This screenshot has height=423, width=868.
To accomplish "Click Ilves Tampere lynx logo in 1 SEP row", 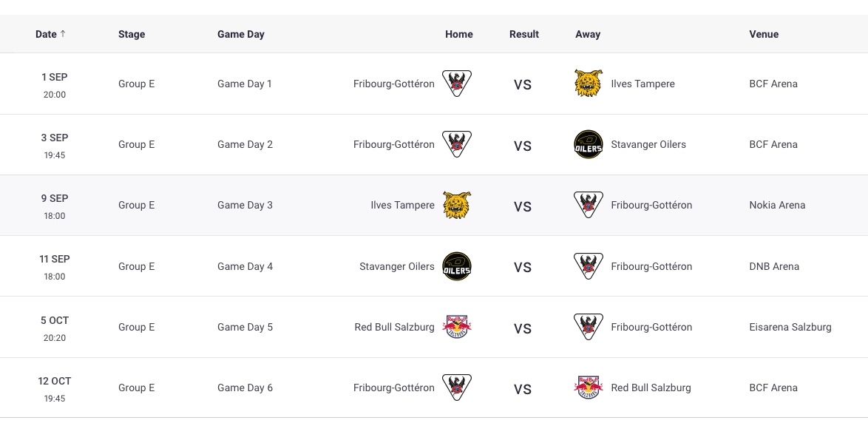I will 589,84.
